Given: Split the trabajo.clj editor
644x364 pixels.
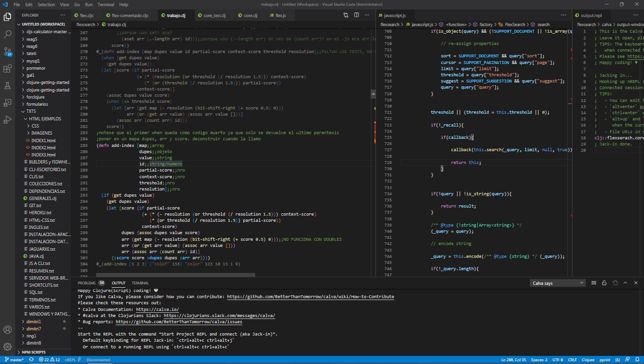Looking at the screenshot, I should (356, 15).
